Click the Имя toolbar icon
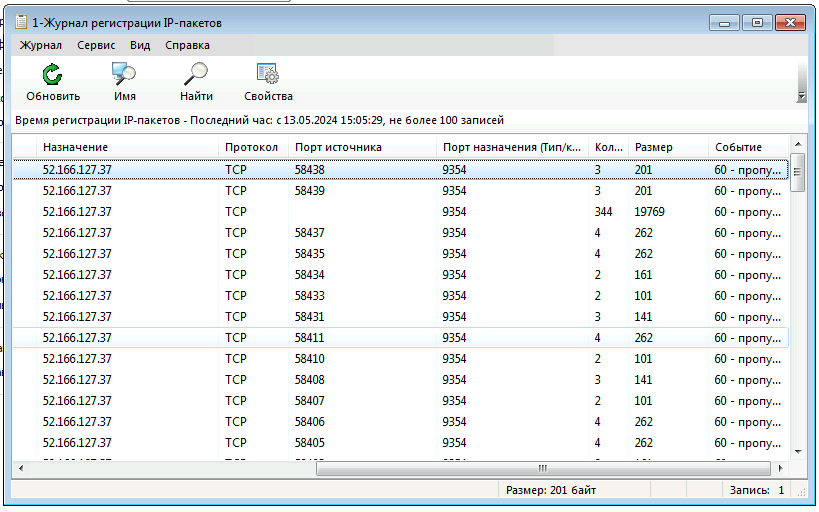 click(x=124, y=74)
